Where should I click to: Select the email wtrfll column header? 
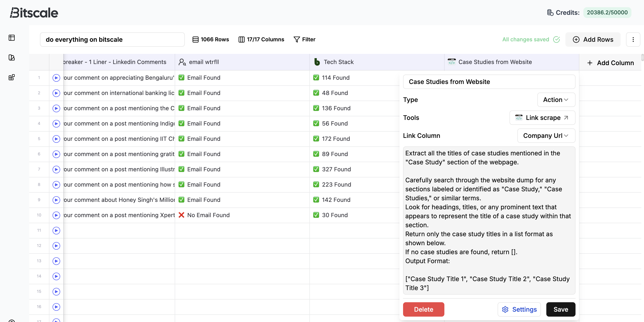(242, 62)
